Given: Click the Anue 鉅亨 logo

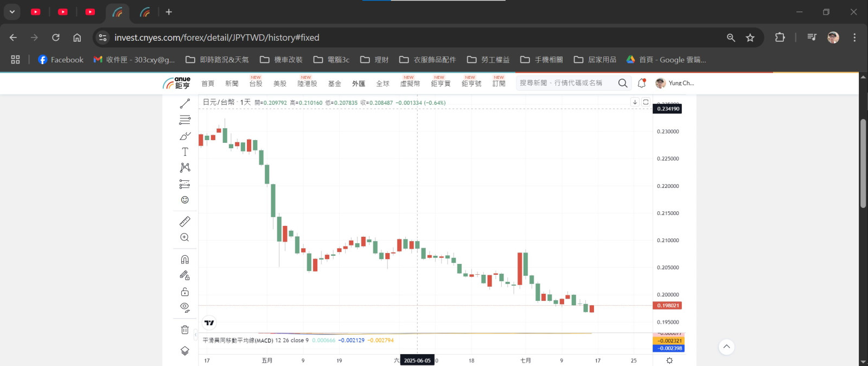Looking at the screenshot, I should coord(176,83).
